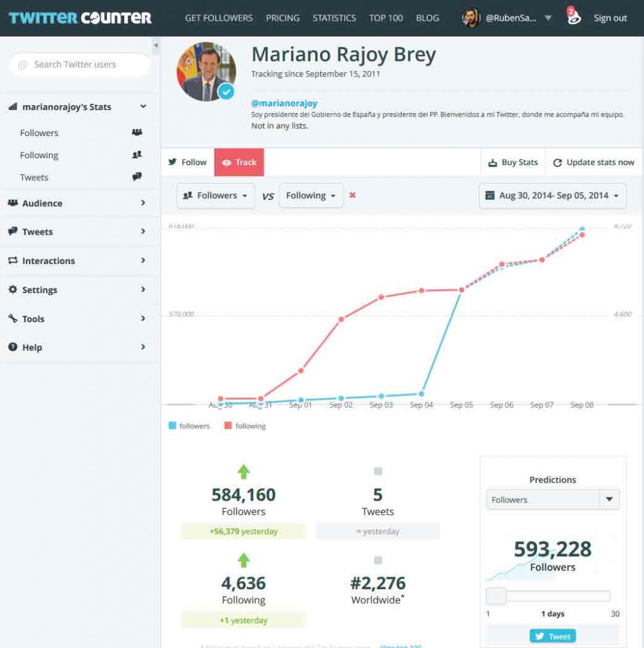
Task: Open the @RubenSa account dropdown arrow
Action: point(548,18)
